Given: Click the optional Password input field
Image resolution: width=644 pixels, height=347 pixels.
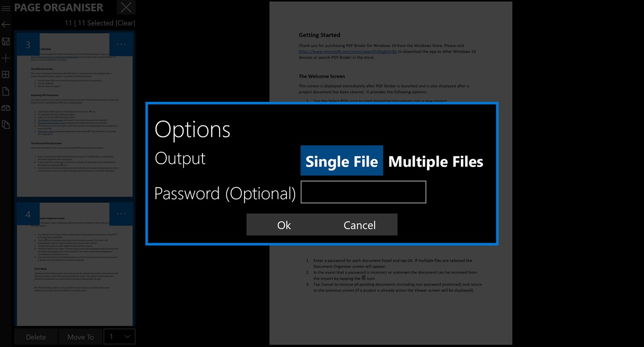Looking at the screenshot, I should coord(363,192).
